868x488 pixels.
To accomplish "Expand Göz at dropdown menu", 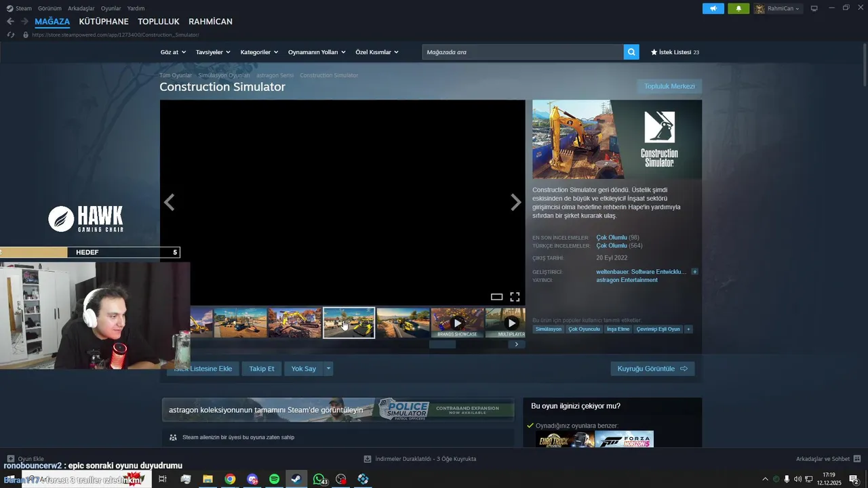I will tap(172, 52).
